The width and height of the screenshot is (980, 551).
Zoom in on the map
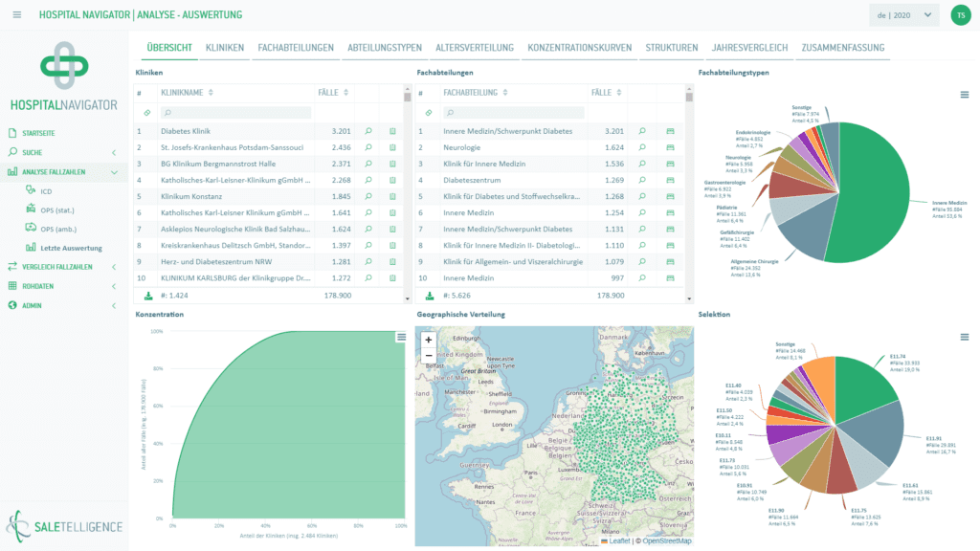428,340
